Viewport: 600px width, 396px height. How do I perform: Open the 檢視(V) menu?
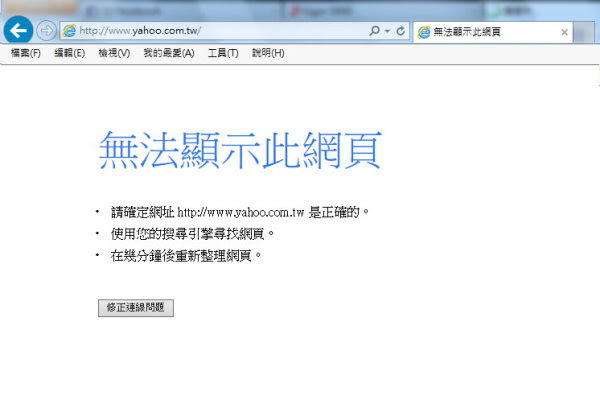pyautogui.click(x=114, y=53)
